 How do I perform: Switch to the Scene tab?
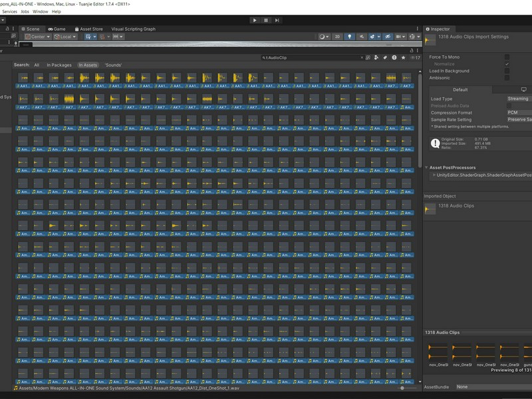pos(30,29)
